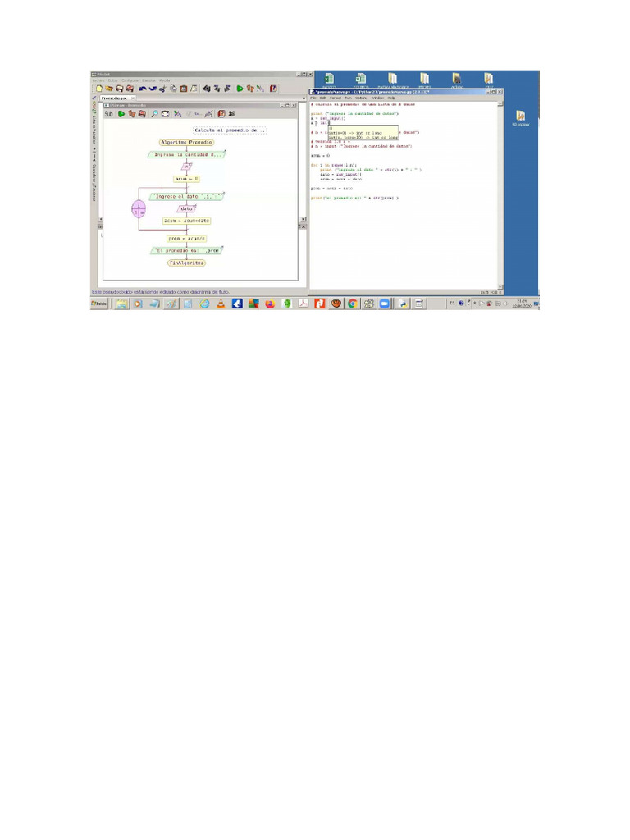The height and width of the screenshot is (840, 630).
Task: Open the Ayuda menu in PSeInt
Action: 164,80
